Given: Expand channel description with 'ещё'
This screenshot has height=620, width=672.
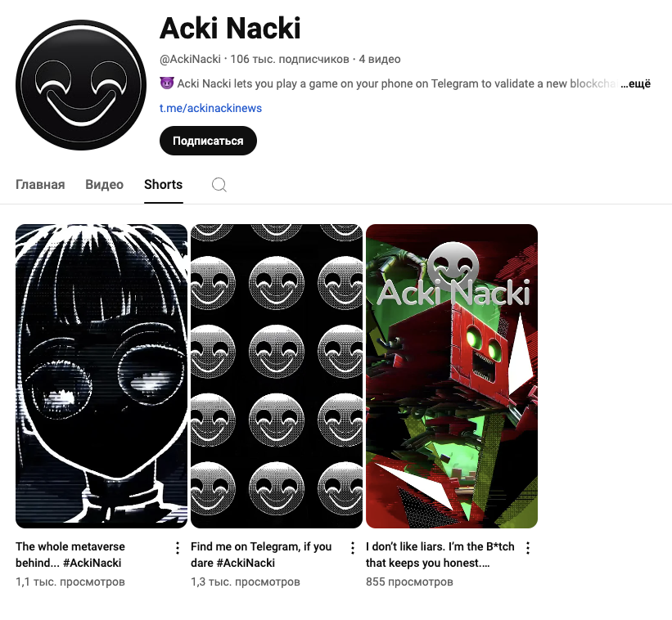Looking at the screenshot, I should 635,83.
